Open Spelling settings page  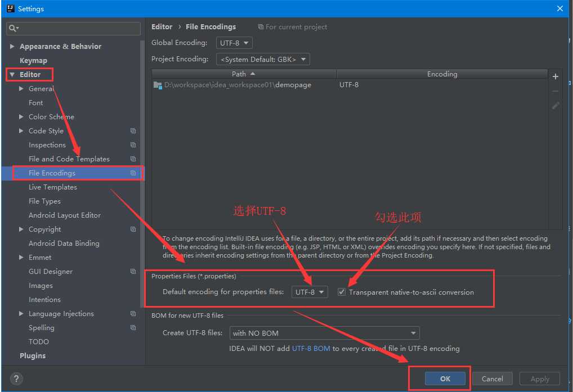pyautogui.click(x=41, y=328)
